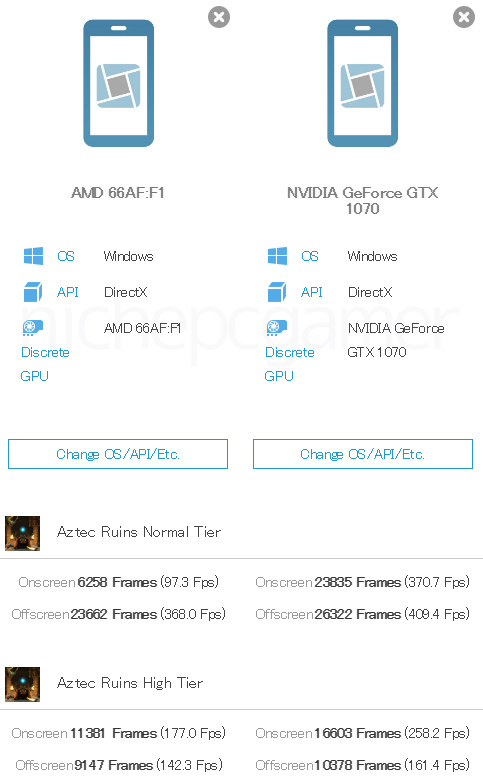Screen dimensions: 483x777
Task: Open the Aztec Ruins High Tier heading
Action: tap(130, 683)
